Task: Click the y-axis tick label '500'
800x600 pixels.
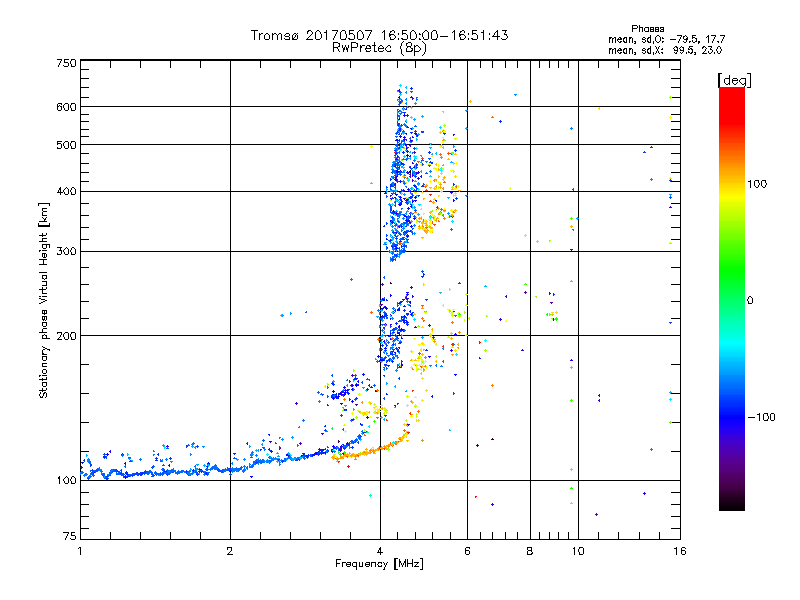Action: pyautogui.click(x=66, y=145)
